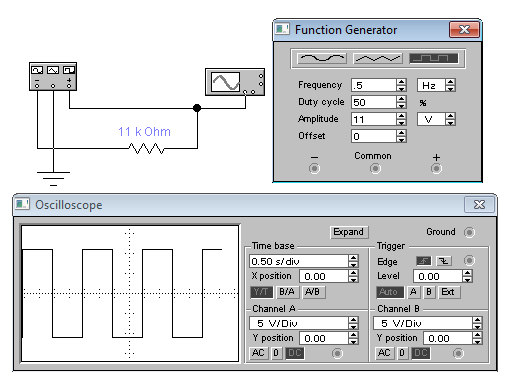Change amplitude unit V stepper
This screenshot has height=379, width=527.
tap(450, 119)
